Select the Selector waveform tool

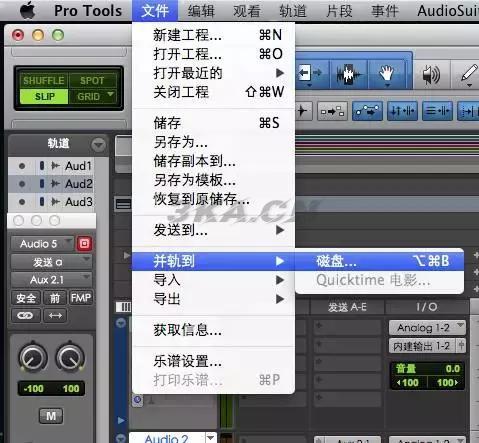[x=349, y=74]
